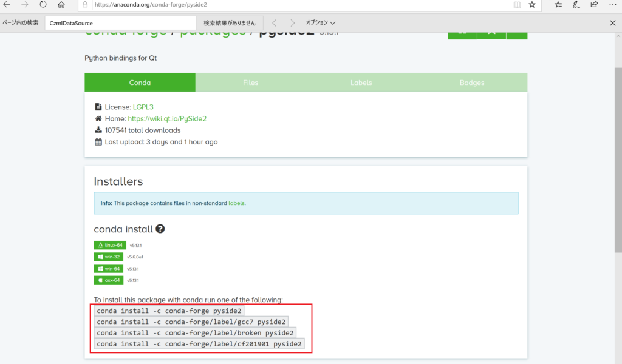This screenshot has width=622, height=364.
Task: Go back to the previous page
Action: tap(7, 5)
